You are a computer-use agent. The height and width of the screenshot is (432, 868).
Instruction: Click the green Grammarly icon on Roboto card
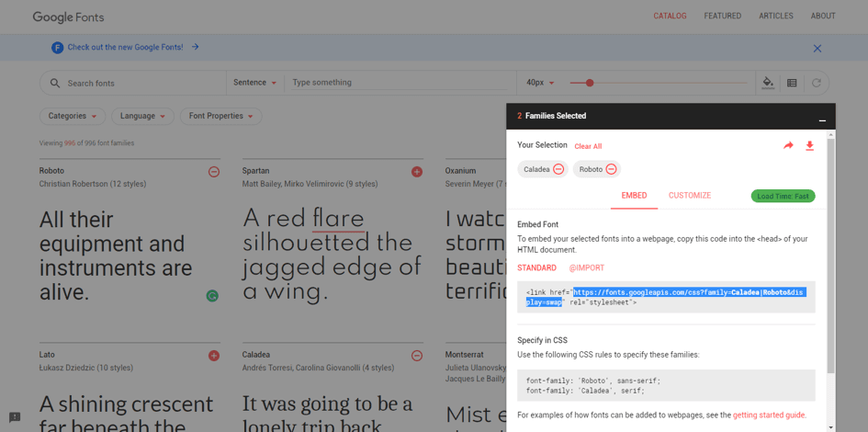(x=212, y=296)
